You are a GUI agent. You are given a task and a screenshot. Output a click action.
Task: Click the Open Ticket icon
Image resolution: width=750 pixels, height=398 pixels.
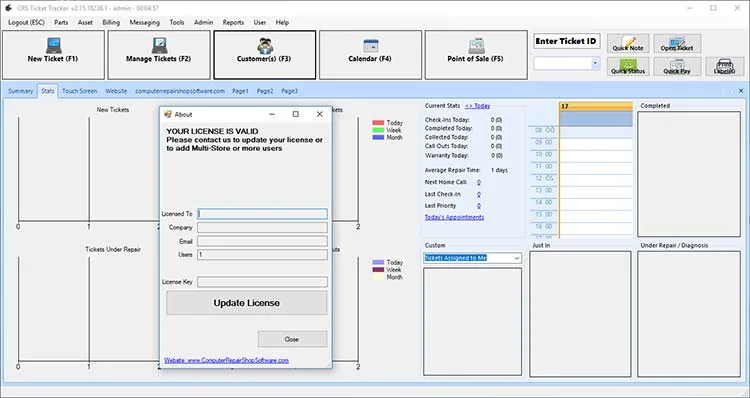[x=677, y=43]
